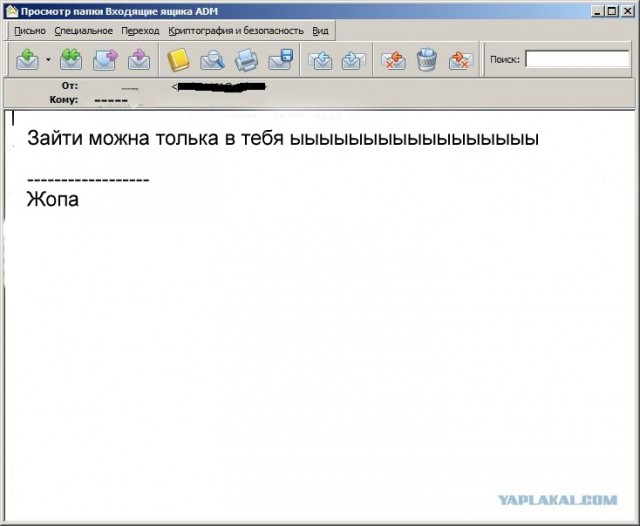Open the Специальное menu

click(84, 31)
